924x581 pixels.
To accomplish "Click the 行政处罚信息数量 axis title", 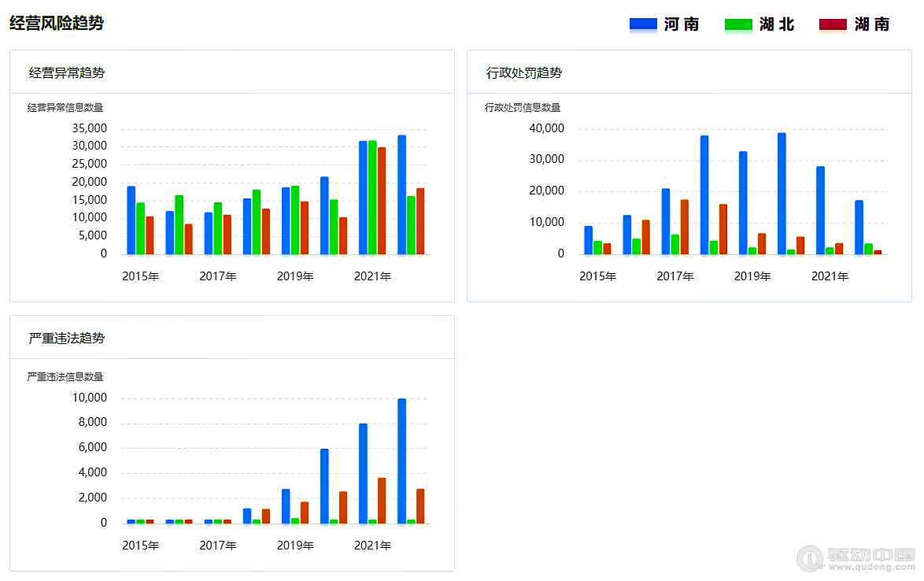I will coord(523,107).
